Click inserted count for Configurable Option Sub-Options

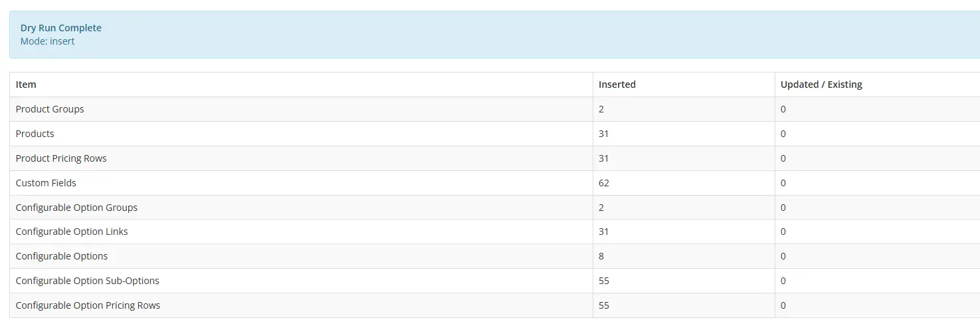604,281
